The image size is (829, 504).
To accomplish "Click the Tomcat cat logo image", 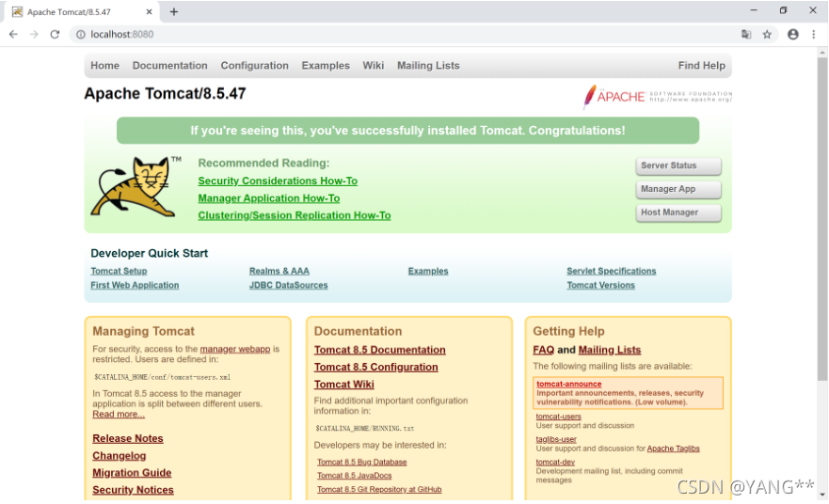I will point(136,186).
